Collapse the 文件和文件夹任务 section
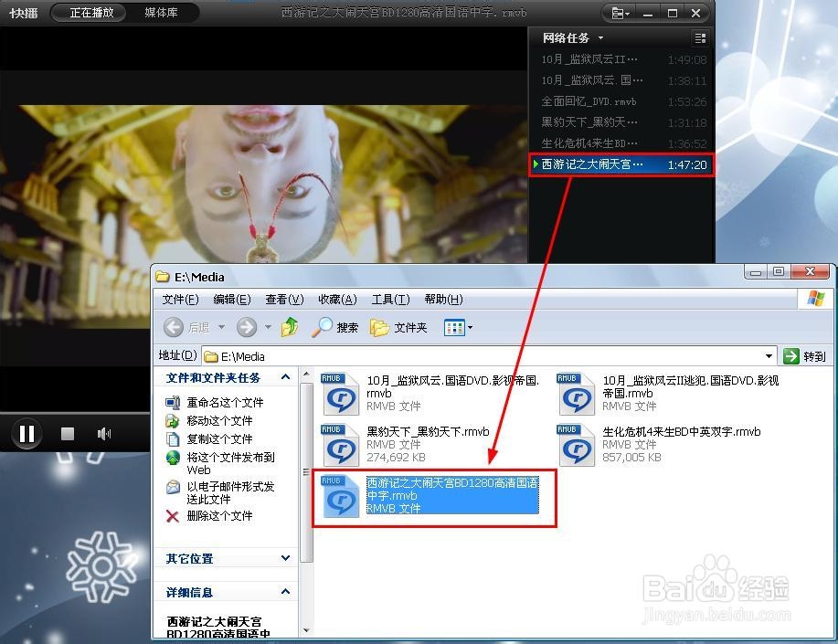 coord(286,377)
